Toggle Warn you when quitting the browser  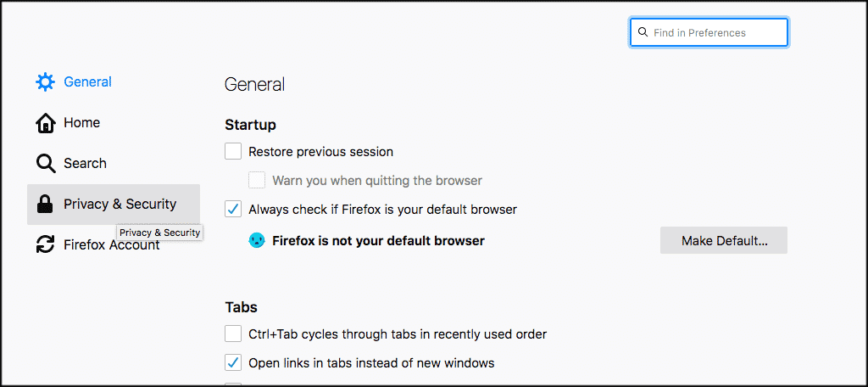pos(257,181)
